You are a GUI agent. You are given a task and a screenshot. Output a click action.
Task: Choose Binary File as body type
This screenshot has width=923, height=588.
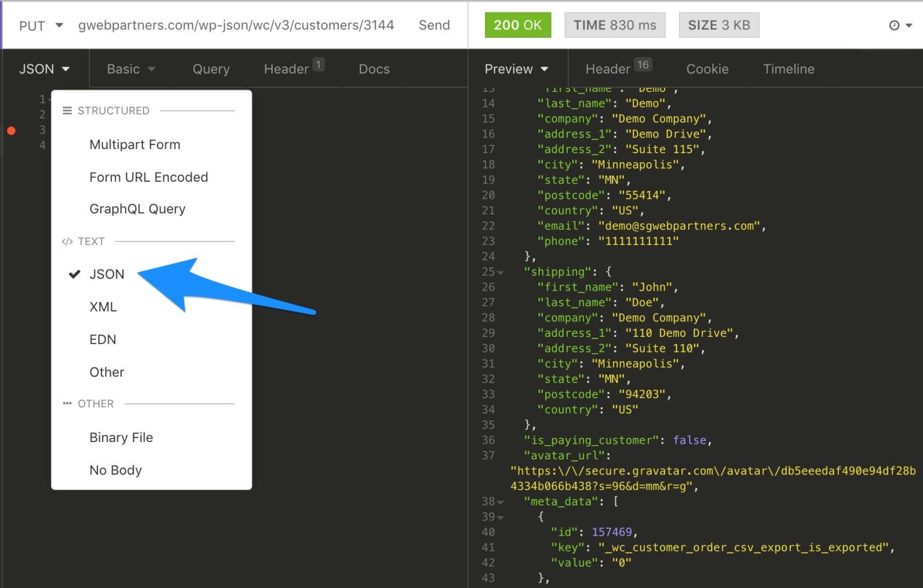[x=121, y=437]
